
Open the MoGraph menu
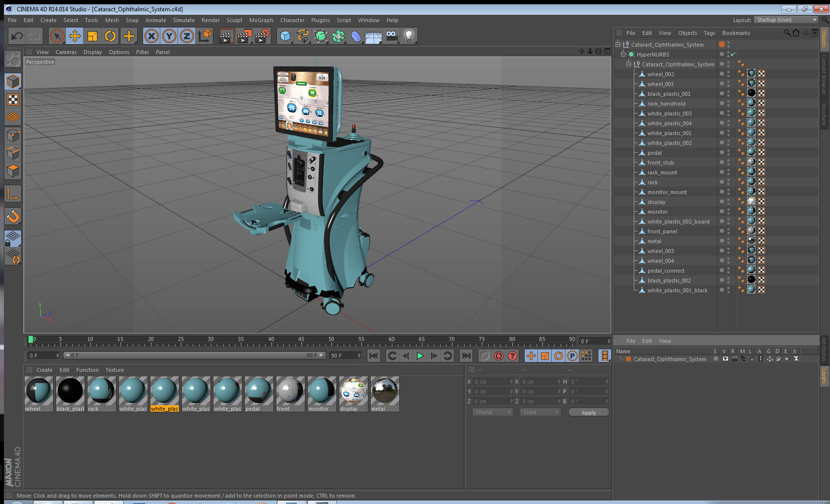pyautogui.click(x=261, y=20)
